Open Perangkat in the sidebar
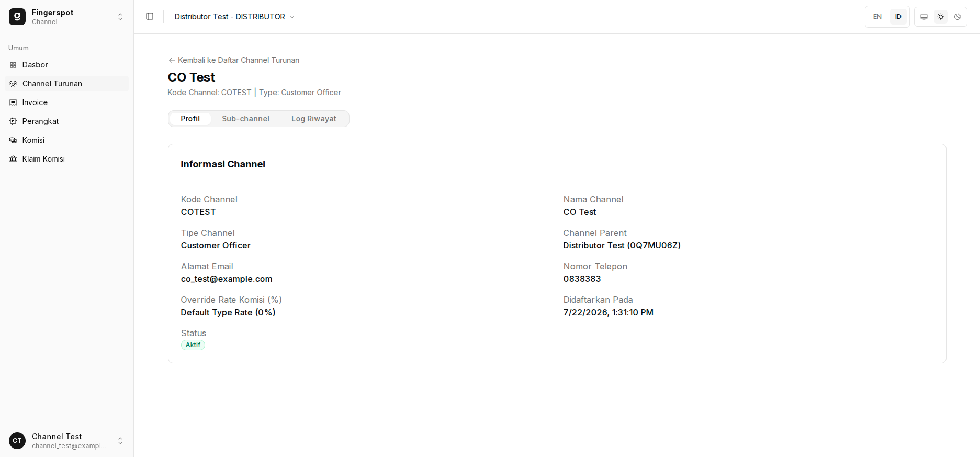This screenshot has width=980, height=458. 66,121
